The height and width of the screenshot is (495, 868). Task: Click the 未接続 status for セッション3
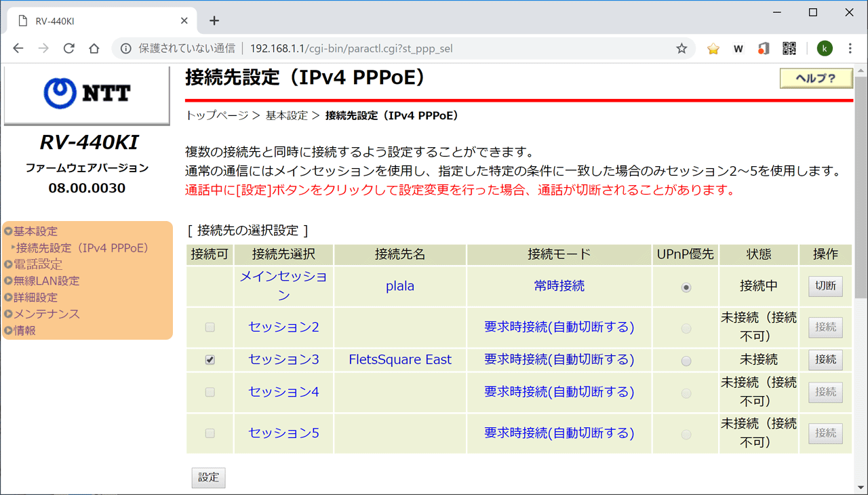pos(759,359)
